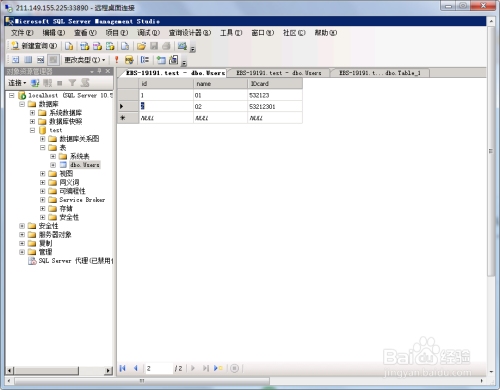Click the Move to first row button

(123, 368)
